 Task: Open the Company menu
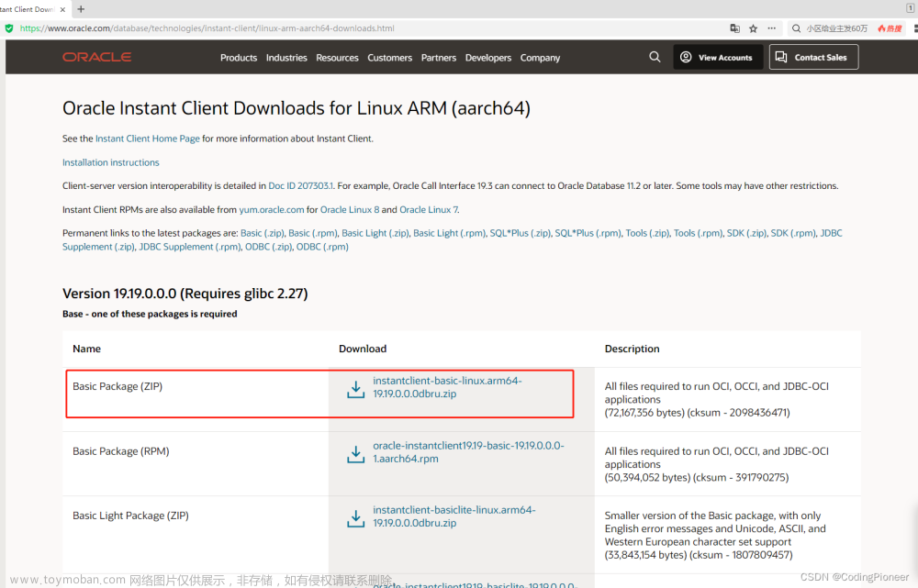[541, 58]
